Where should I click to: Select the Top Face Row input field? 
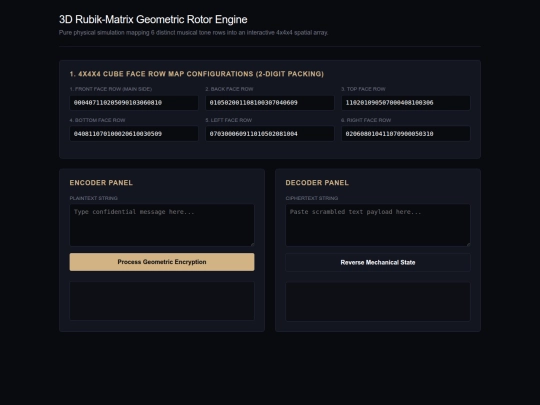coord(406,103)
